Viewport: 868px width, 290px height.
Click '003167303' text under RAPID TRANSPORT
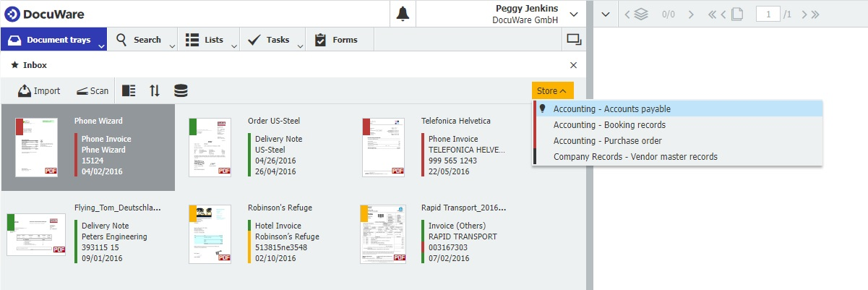[x=448, y=247]
